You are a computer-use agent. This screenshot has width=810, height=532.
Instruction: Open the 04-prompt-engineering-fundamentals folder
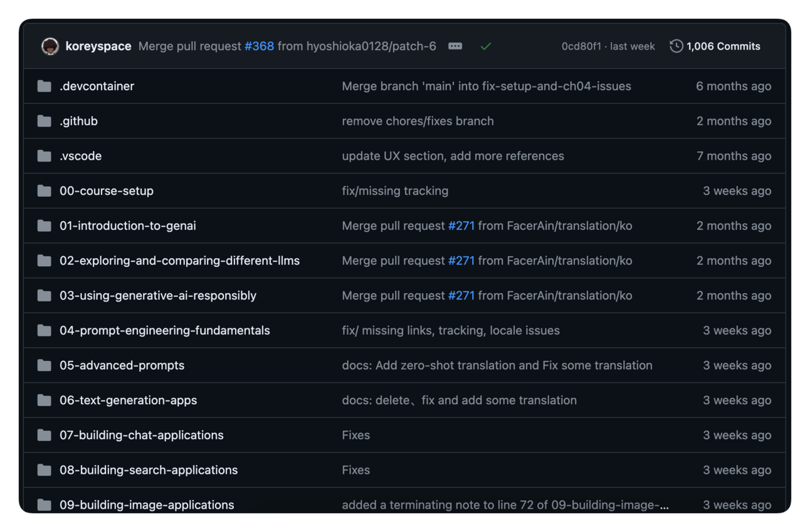coord(164,330)
